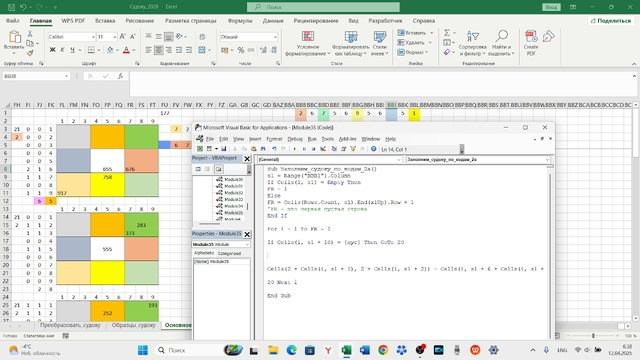
Task: Click the Break pause icon in VBA toolbar
Action: [x=304, y=149]
